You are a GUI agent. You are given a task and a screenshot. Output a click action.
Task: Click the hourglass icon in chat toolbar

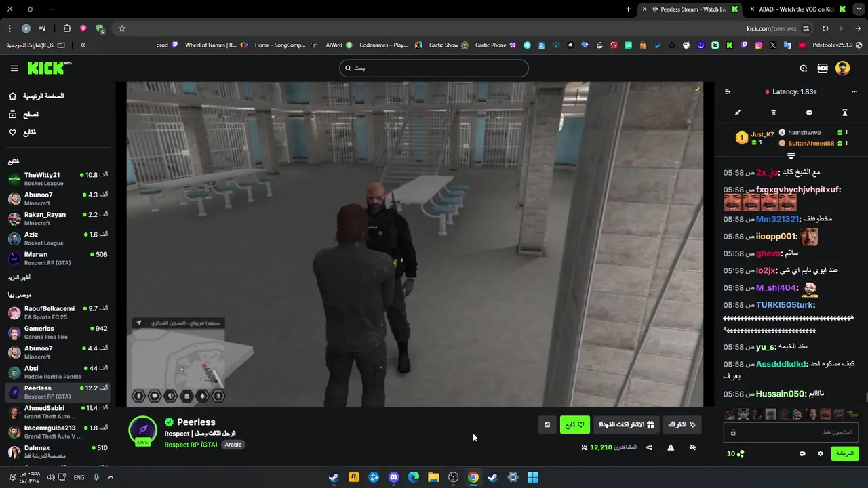click(x=845, y=113)
